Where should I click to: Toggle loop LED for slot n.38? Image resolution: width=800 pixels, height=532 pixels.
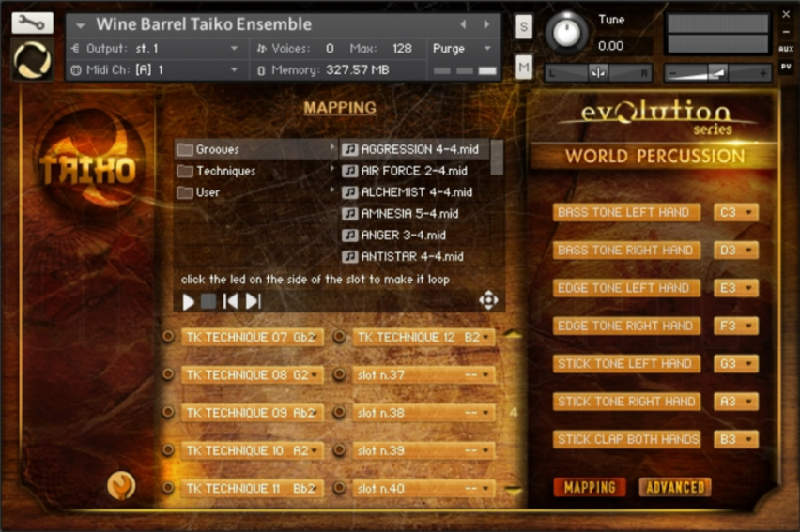click(339, 412)
